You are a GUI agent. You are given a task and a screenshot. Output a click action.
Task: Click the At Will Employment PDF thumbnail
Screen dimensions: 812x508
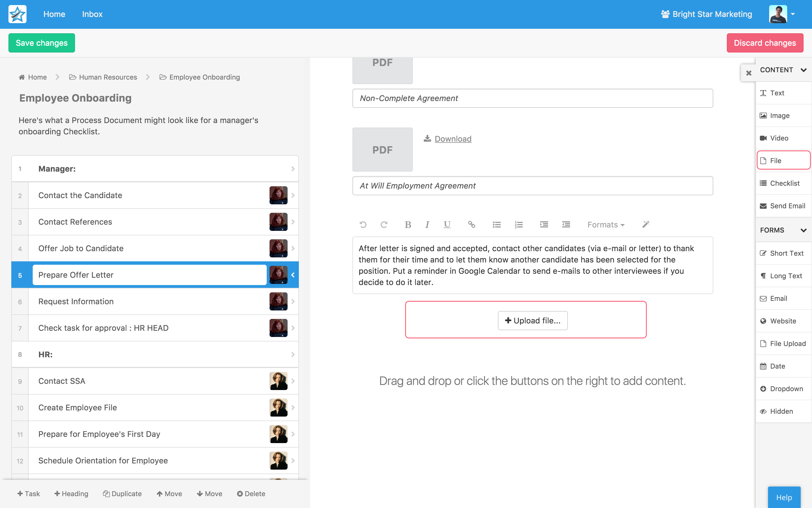pos(382,150)
